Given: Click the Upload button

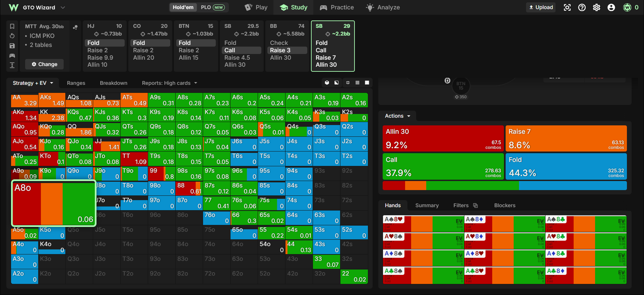Looking at the screenshot, I should (541, 7).
